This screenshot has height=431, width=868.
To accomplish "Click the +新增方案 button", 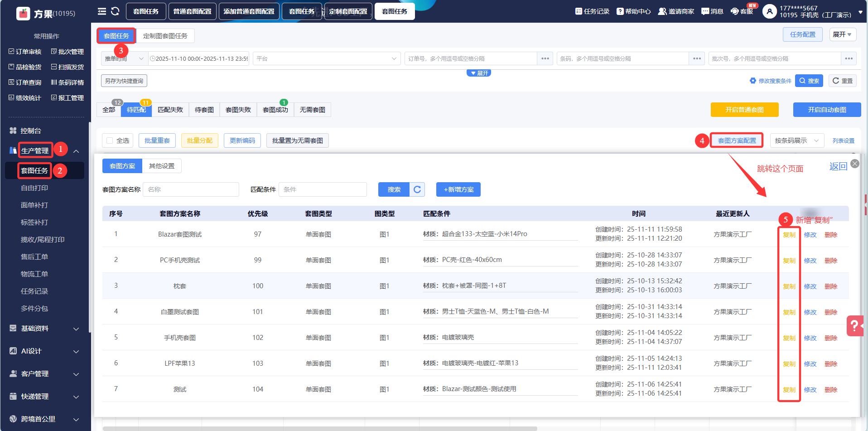I will 458,189.
